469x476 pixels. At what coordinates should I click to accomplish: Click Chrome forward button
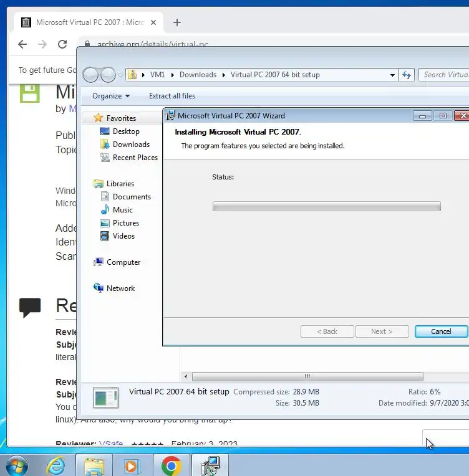tap(42, 44)
